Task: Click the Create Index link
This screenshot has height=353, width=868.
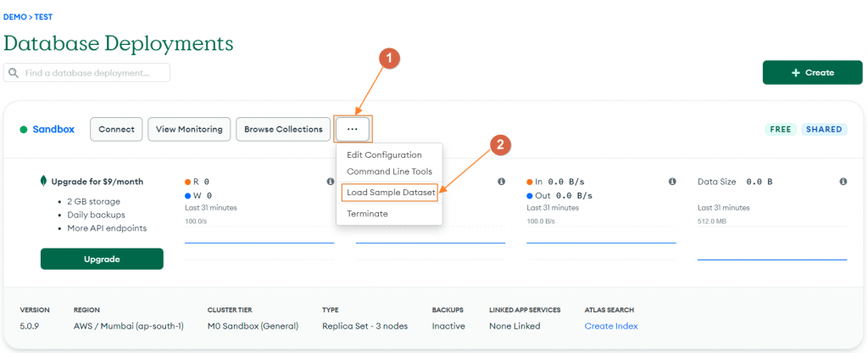Action: click(611, 327)
